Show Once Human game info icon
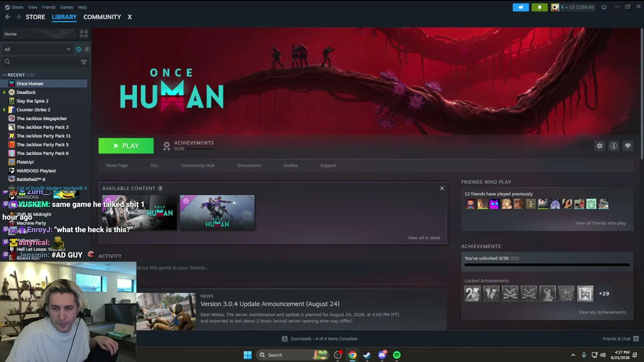Screen dimensions: 644x362 (614, 146)
